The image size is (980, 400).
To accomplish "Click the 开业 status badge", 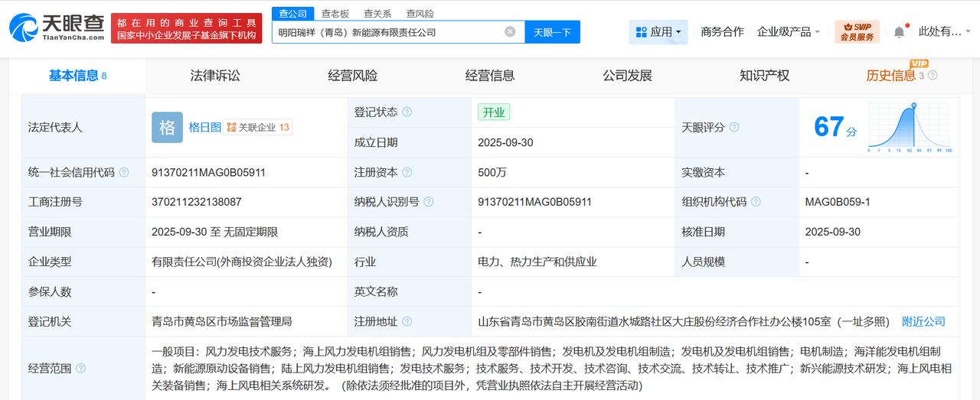I will click(x=494, y=112).
